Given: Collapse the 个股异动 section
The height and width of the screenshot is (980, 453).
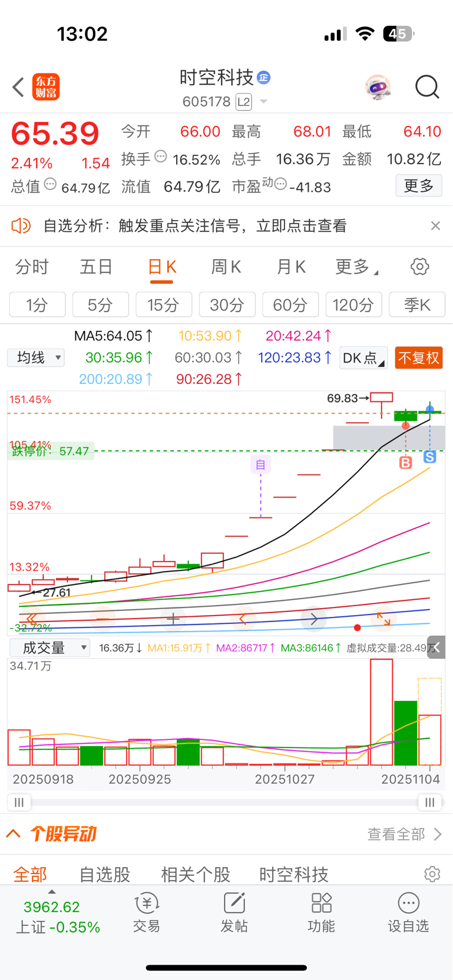Looking at the screenshot, I should pyautogui.click(x=14, y=834).
